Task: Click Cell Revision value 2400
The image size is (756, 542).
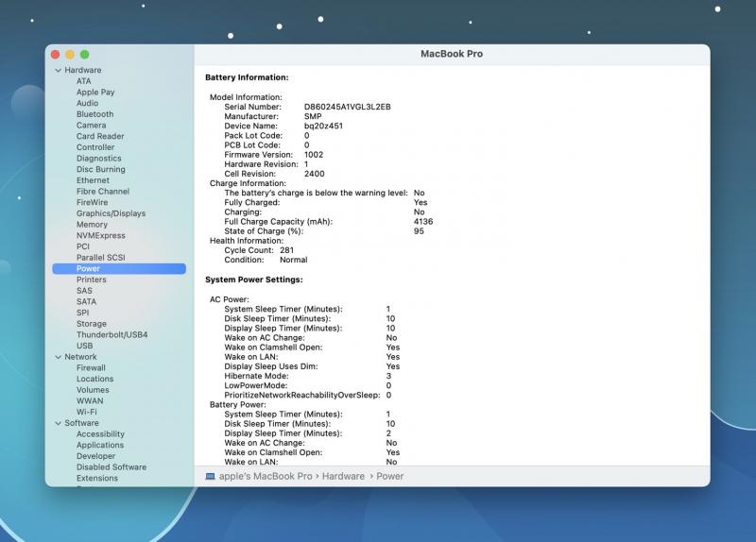Action: (314, 174)
